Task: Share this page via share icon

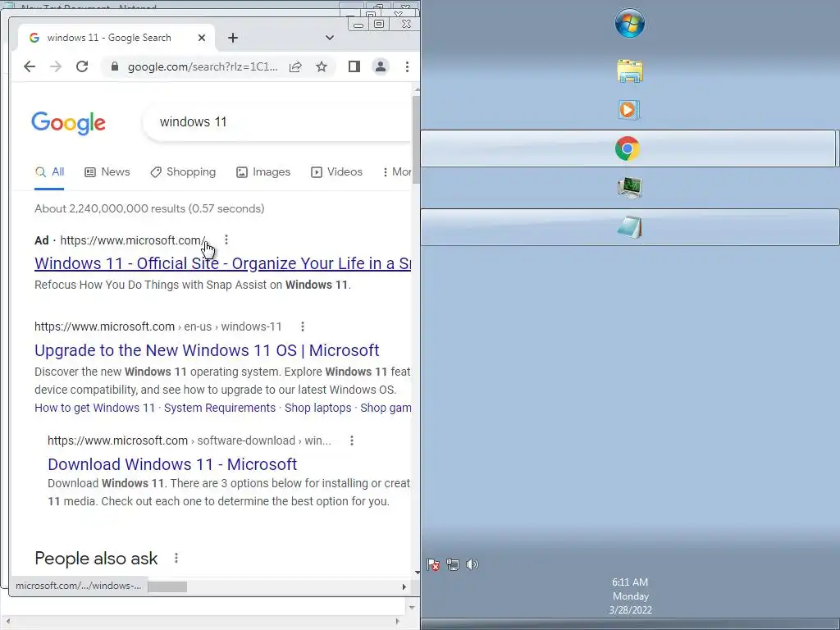Action: click(x=295, y=66)
